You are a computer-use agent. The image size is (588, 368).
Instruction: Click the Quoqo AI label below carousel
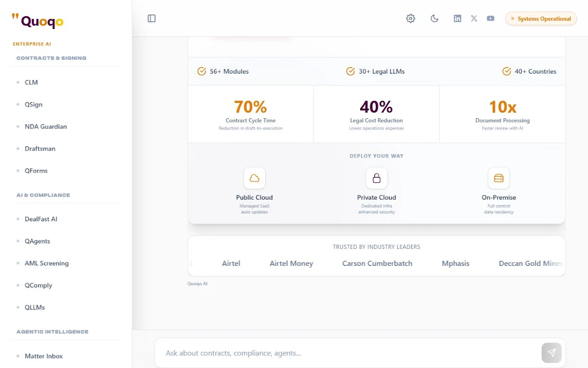click(197, 284)
